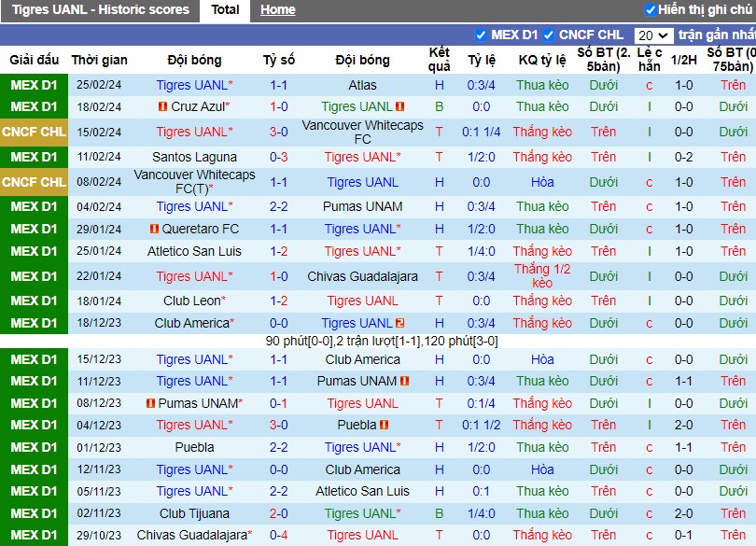
Task: Toggle the MEX D1 checkbox
Action: (x=481, y=35)
